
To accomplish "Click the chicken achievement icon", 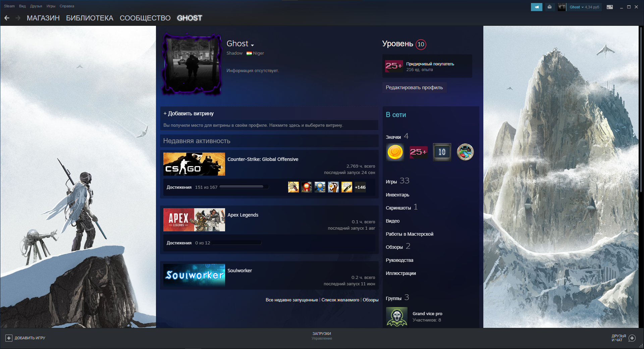I will coord(333,187).
